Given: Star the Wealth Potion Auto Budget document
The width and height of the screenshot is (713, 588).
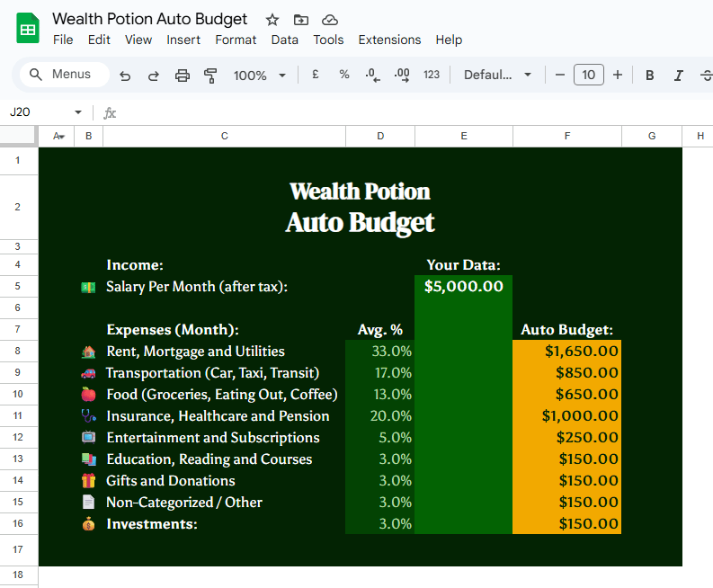Looking at the screenshot, I should pyautogui.click(x=272, y=20).
